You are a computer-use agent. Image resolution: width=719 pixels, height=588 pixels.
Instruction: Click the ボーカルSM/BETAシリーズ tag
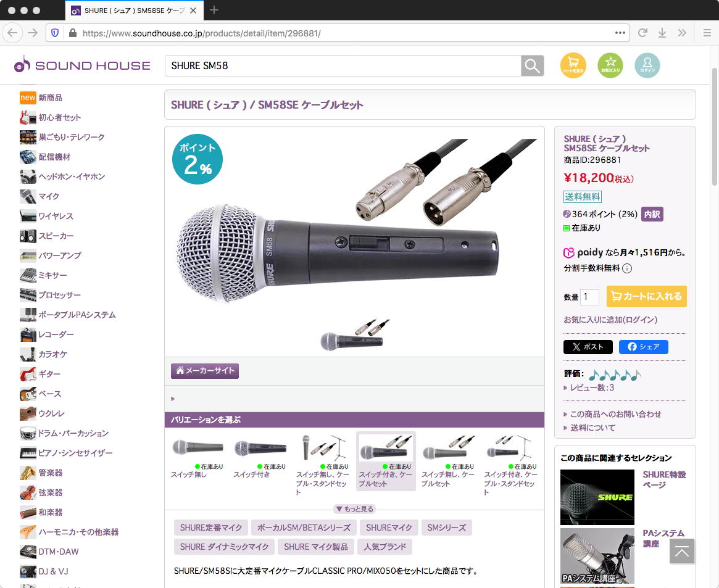tap(304, 528)
